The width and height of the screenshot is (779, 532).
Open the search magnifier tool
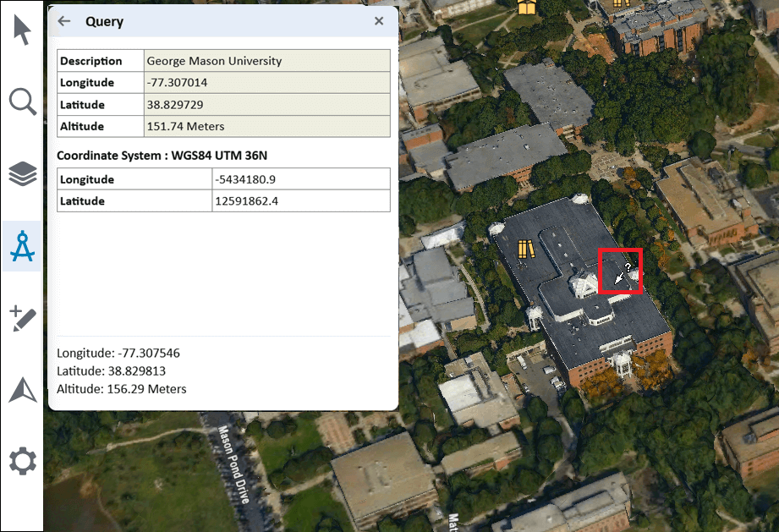(22, 102)
